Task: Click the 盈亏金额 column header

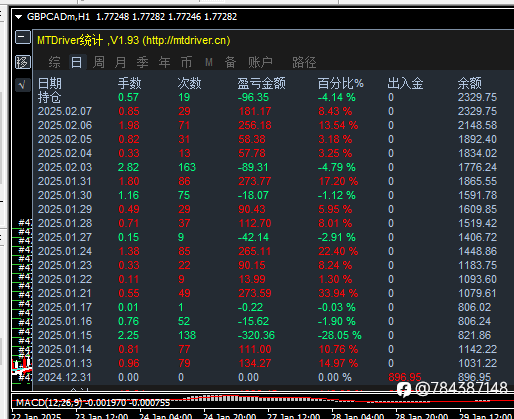Action: pyautogui.click(x=261, y=83)
